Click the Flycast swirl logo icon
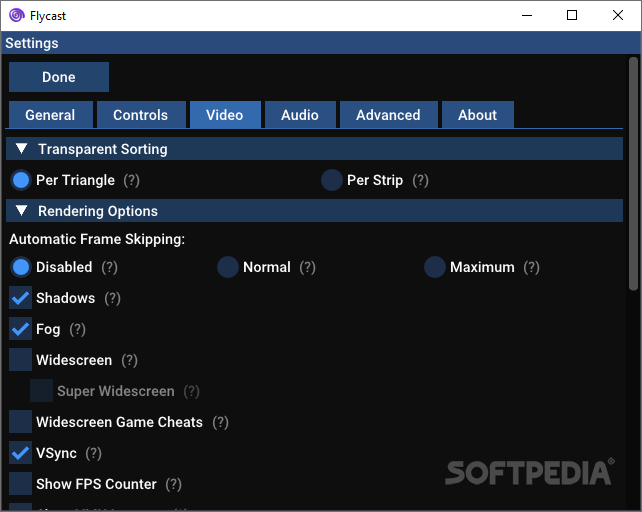642x512 pixels. (x=17, y=16)
